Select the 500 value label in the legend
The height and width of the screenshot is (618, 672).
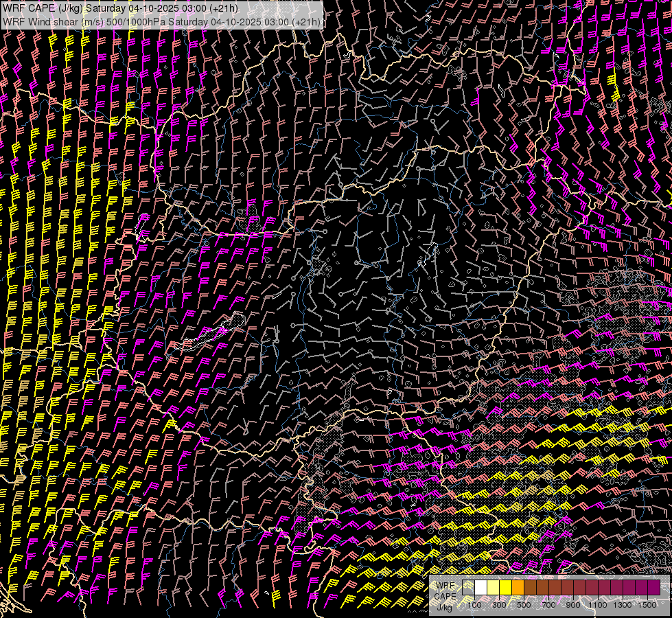click(524, 605)
